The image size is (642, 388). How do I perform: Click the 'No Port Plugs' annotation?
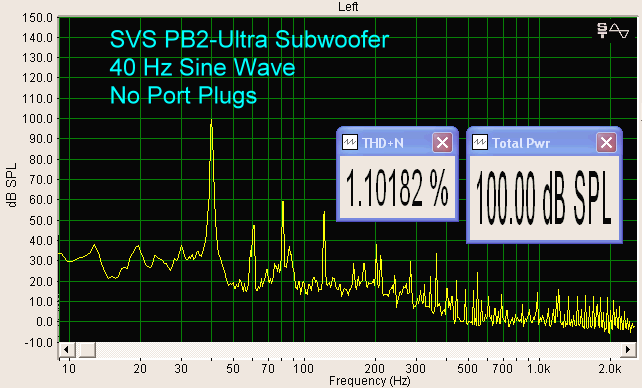tap(183, 95)
